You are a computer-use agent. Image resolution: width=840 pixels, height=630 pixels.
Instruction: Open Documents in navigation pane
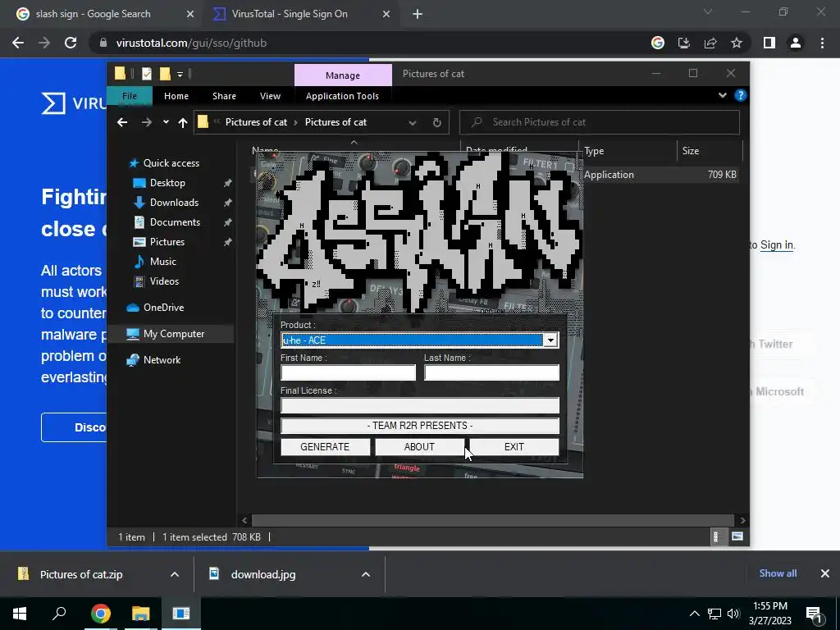[x=175, y=221]
